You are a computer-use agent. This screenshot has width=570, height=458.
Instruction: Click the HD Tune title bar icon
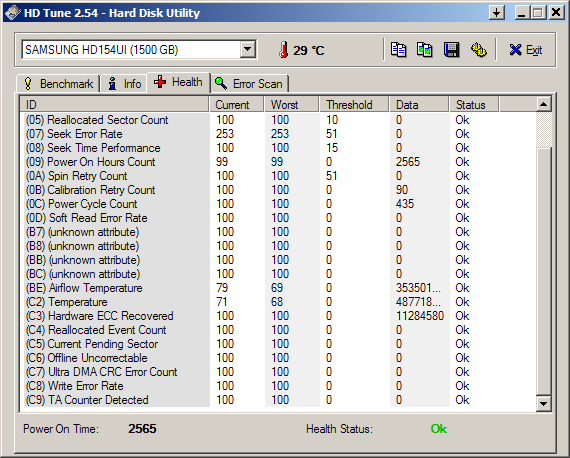13,13
